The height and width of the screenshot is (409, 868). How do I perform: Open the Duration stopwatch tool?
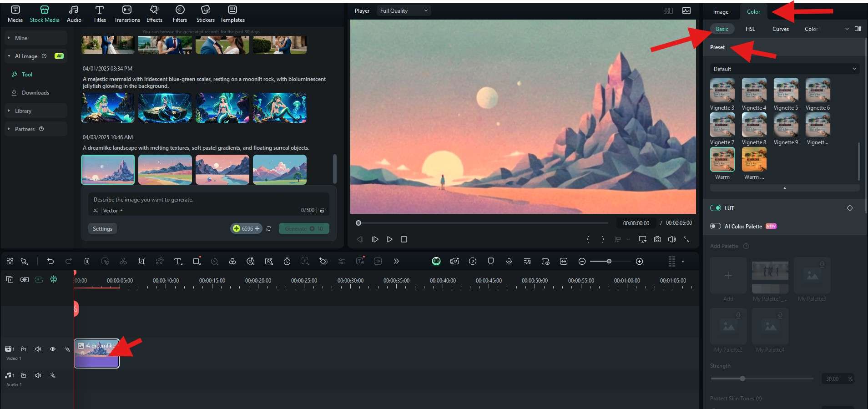287,262
